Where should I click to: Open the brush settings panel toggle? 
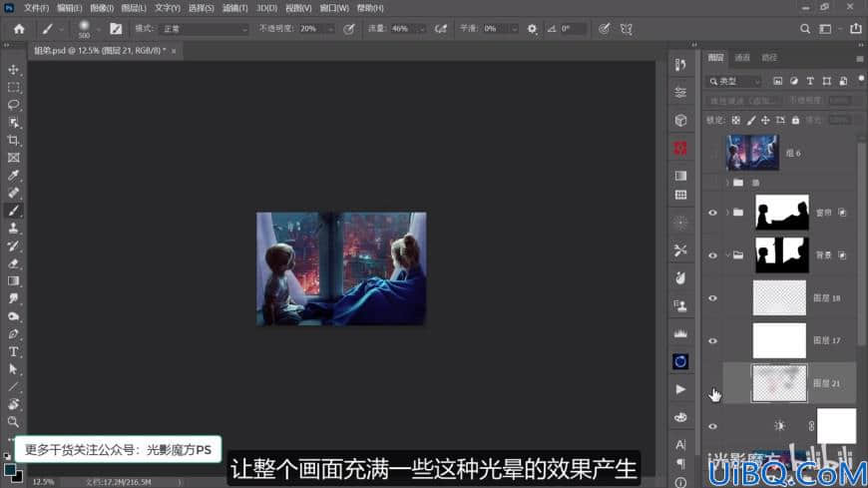click(x=116, y=29)
